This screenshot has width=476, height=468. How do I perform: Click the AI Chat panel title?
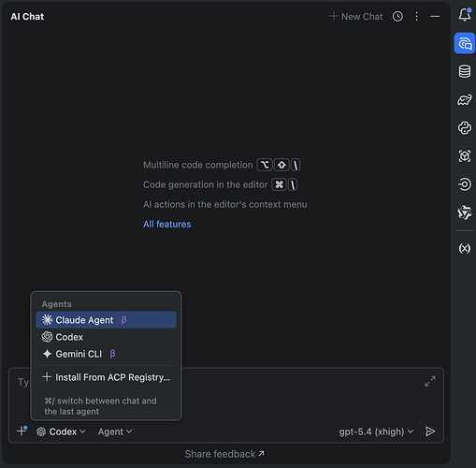click(x=27, y=17)
